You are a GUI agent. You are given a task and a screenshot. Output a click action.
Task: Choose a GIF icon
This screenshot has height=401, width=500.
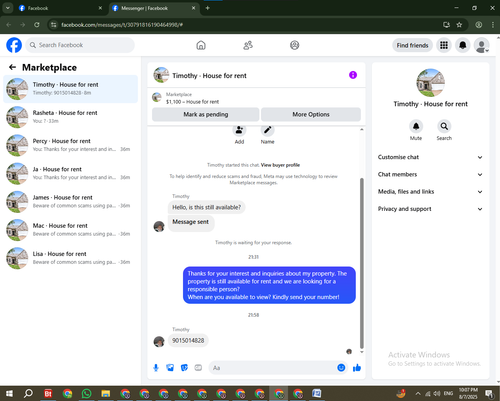198,368
